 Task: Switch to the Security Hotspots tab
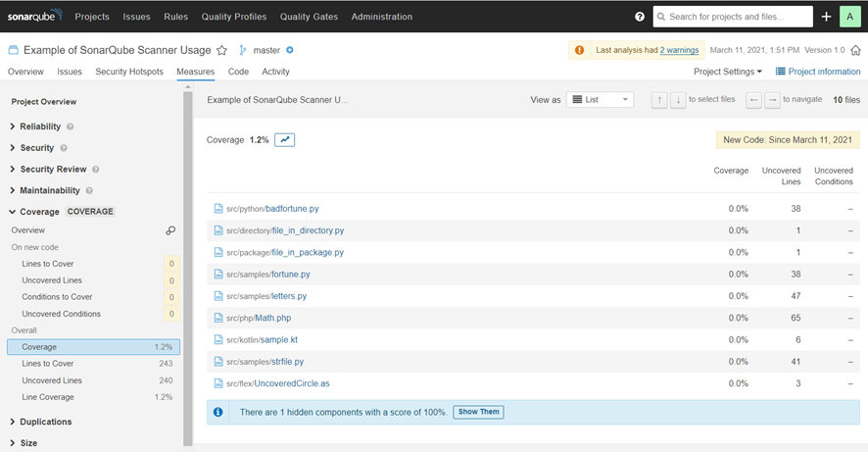point(129,72)
